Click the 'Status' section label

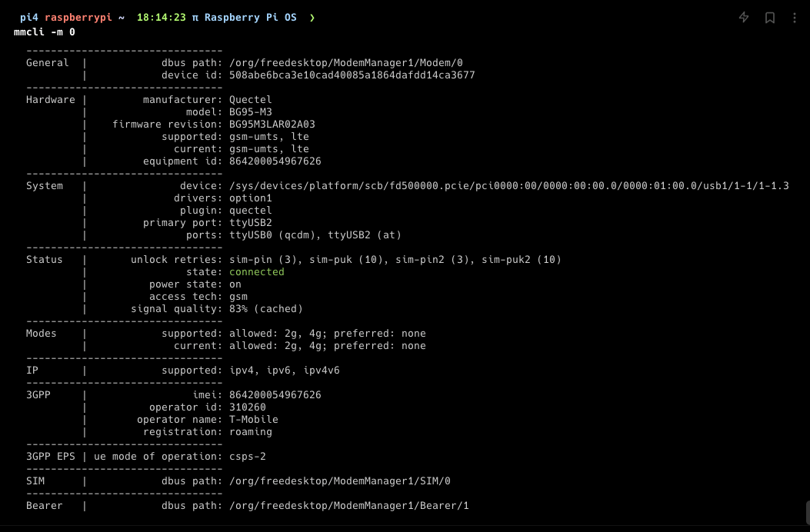point(45,260)
